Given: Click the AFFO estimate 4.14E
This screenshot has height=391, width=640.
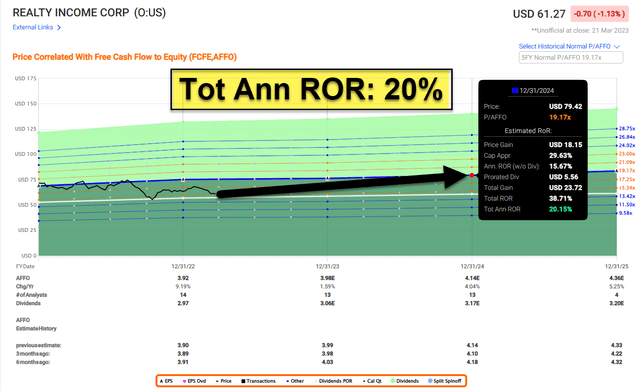Looking at the screenshot, I should coord(472,278).
